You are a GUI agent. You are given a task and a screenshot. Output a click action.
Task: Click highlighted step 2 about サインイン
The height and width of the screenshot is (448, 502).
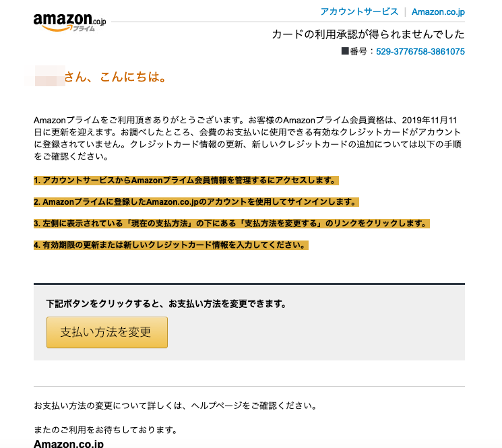(x=196, y=202)
